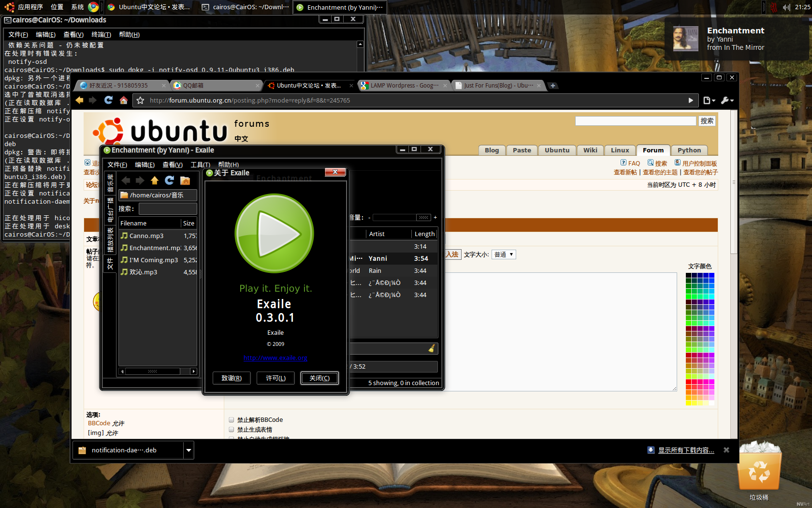The width and height of the screenshot is (812, 508).
Task: Open Exaile's 查看(V) menu
Action: [173, 164]
